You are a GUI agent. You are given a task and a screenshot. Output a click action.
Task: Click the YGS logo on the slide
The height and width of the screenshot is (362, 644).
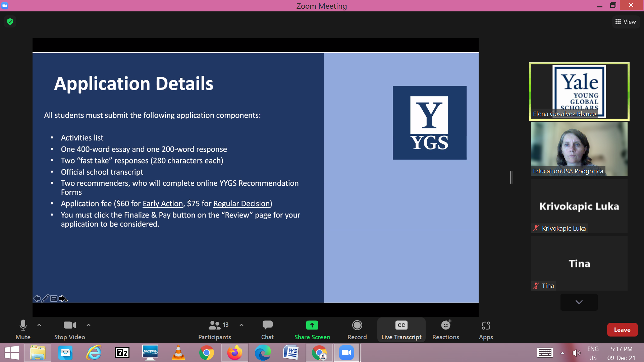(x=429, y=123)
